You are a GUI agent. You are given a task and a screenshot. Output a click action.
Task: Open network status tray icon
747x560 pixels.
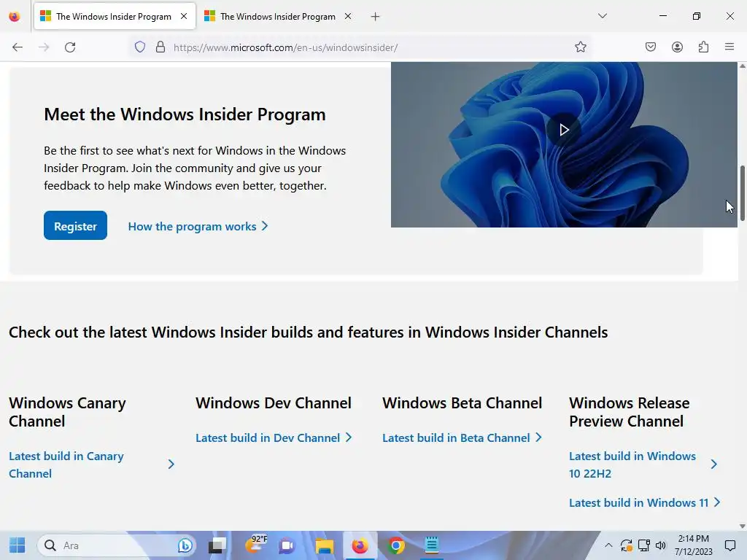[643, 545]
